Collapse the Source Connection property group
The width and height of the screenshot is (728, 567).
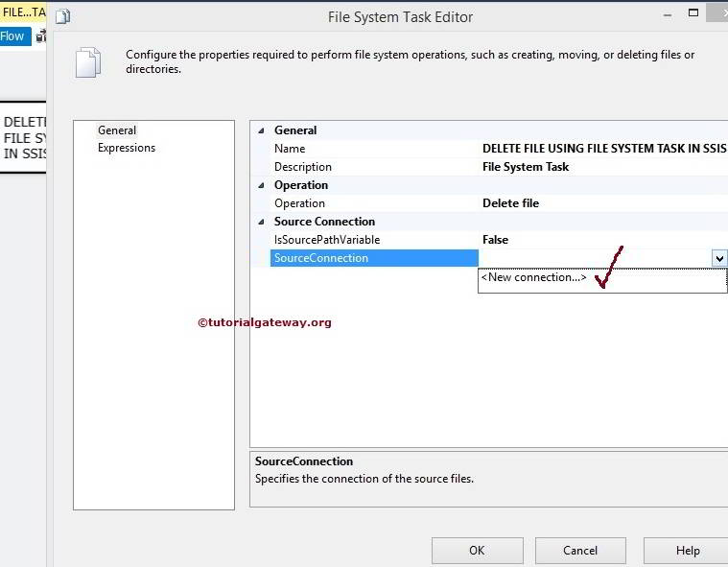262,222
